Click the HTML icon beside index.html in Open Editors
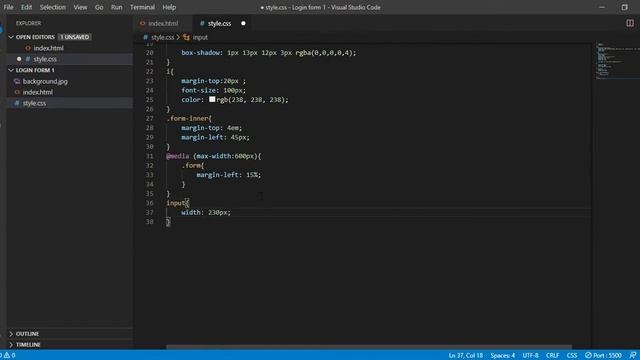 tap(28, 48)
